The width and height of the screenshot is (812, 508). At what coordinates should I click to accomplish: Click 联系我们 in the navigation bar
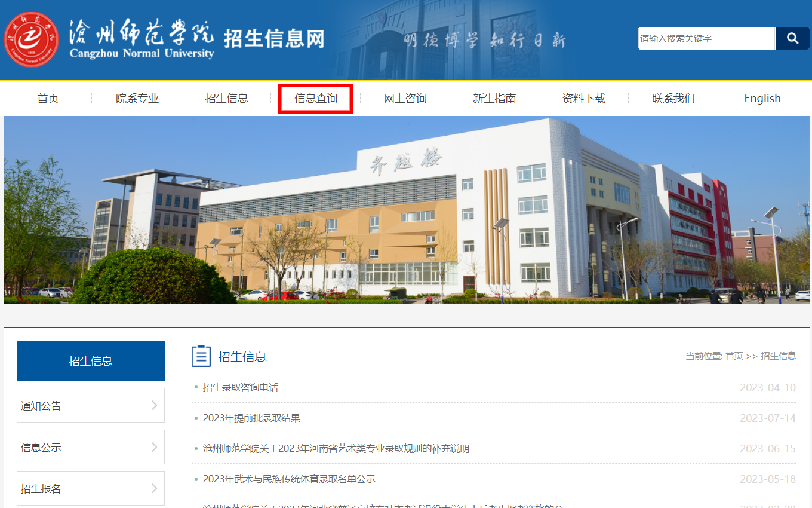pyautogui.click(x=673, y=99)
